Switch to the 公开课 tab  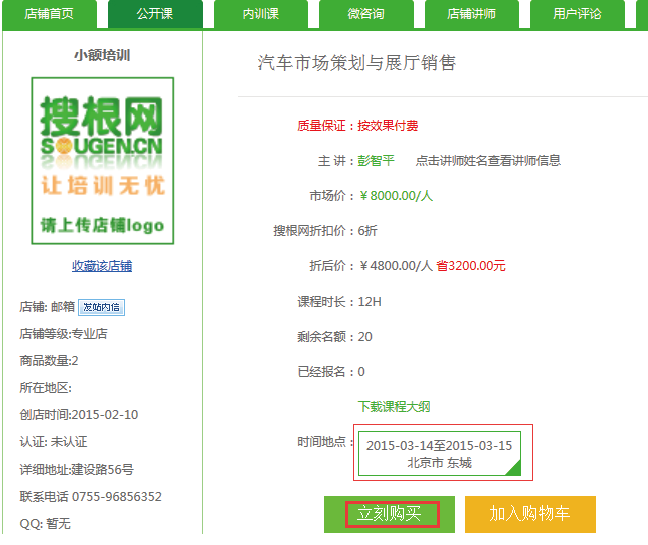[x=155, y=14]
